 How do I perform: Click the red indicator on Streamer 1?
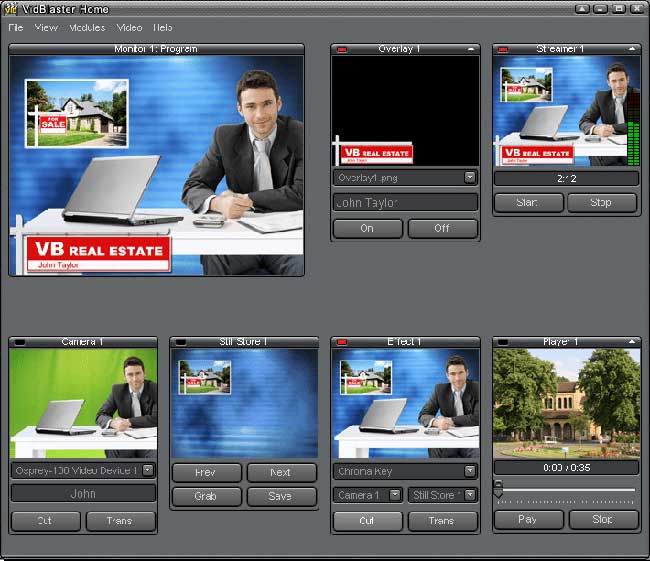click(x=503, y=49)
